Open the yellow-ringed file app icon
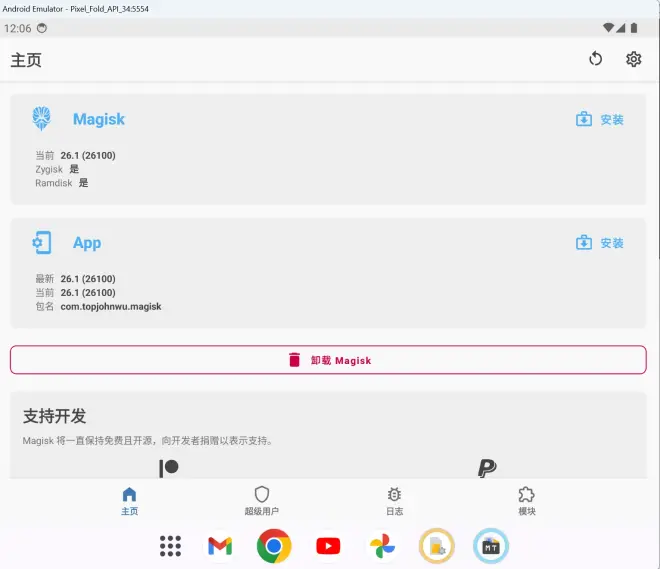The width and height of the screenshot is (660, 569). pyautogui.click(x=437, y=546)
